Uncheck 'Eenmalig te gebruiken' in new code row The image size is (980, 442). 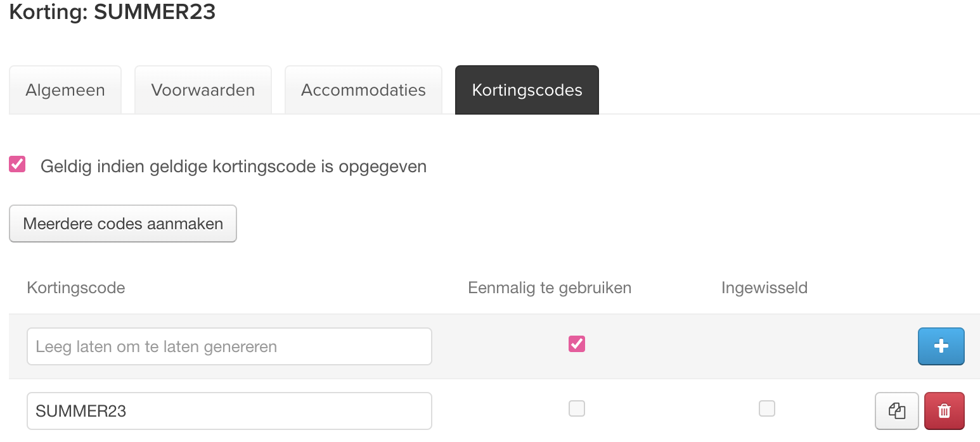point(577,344)
